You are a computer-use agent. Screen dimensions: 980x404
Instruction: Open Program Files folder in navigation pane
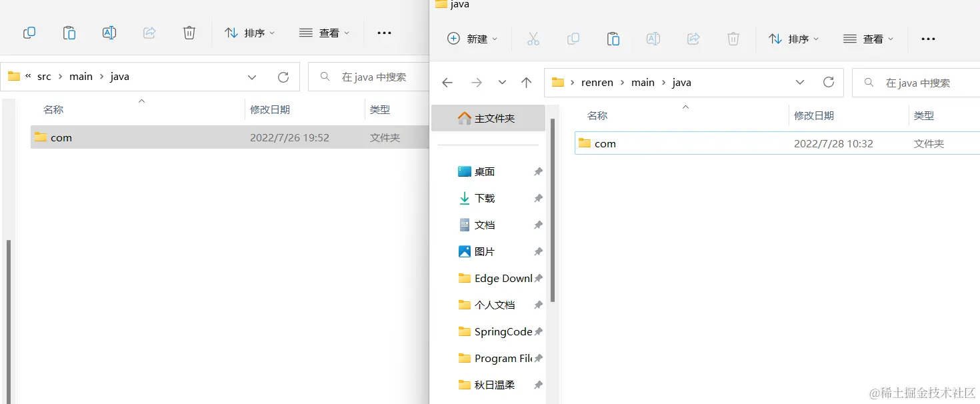click(496, 358)
